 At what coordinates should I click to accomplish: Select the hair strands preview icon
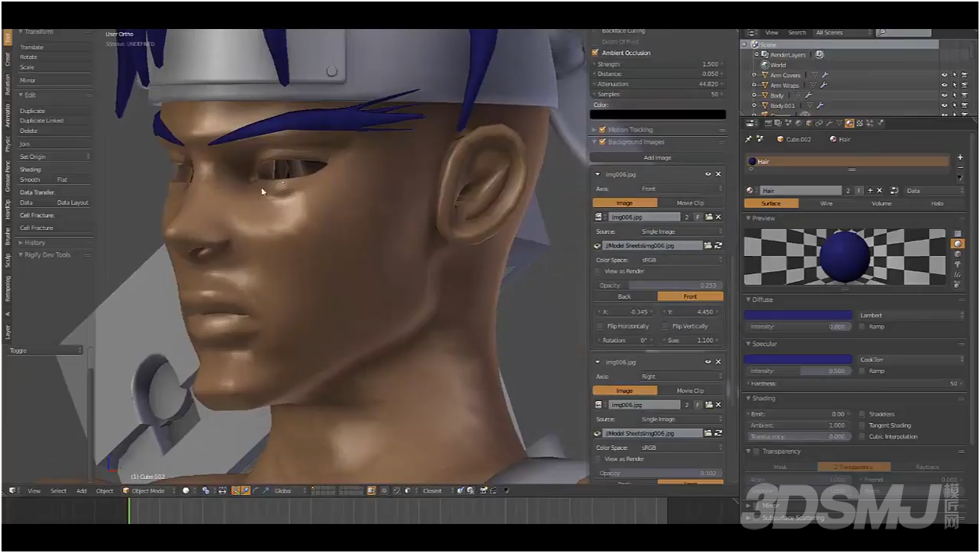[958, 274]
